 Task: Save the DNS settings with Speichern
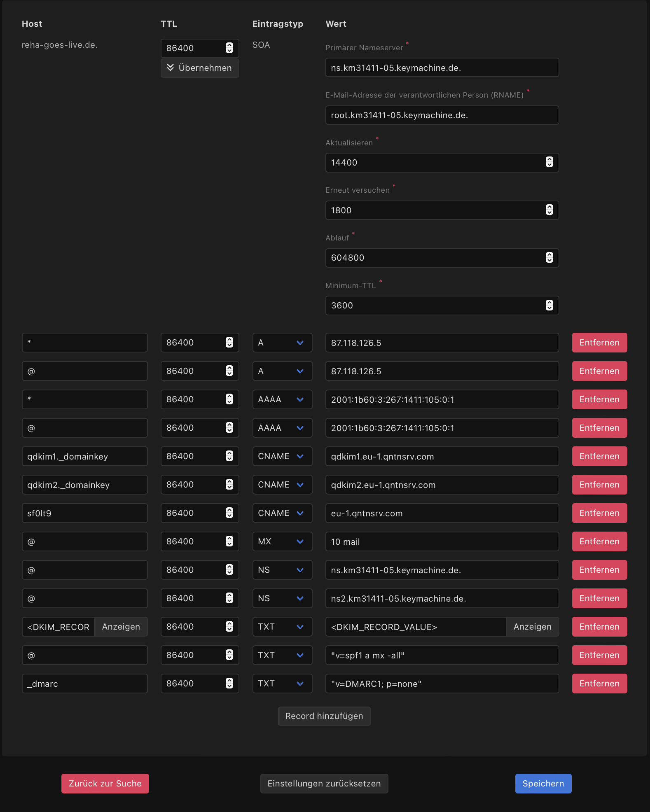[543, 784]
